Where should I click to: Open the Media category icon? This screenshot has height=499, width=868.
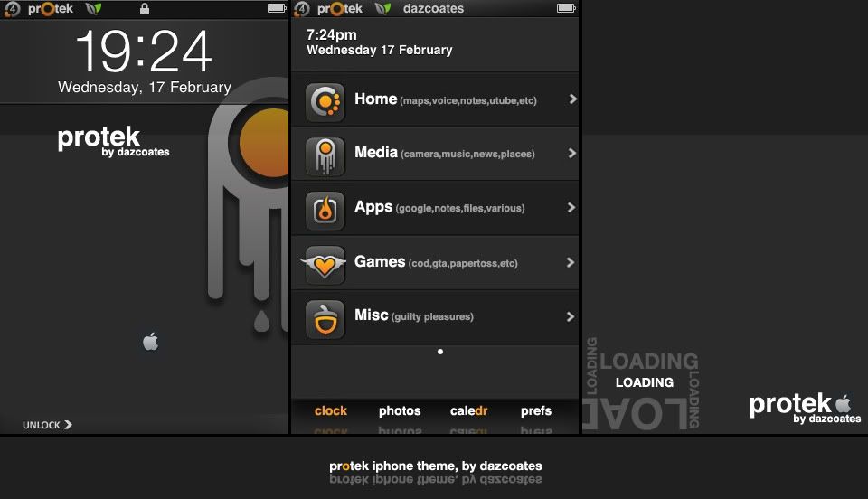click(x=325, y=156)
